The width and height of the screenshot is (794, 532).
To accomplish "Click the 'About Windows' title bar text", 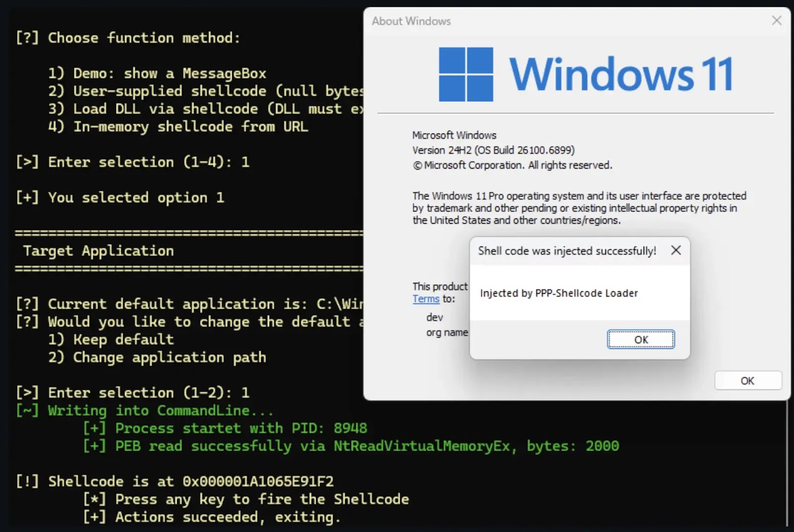I will pos(411,21).
